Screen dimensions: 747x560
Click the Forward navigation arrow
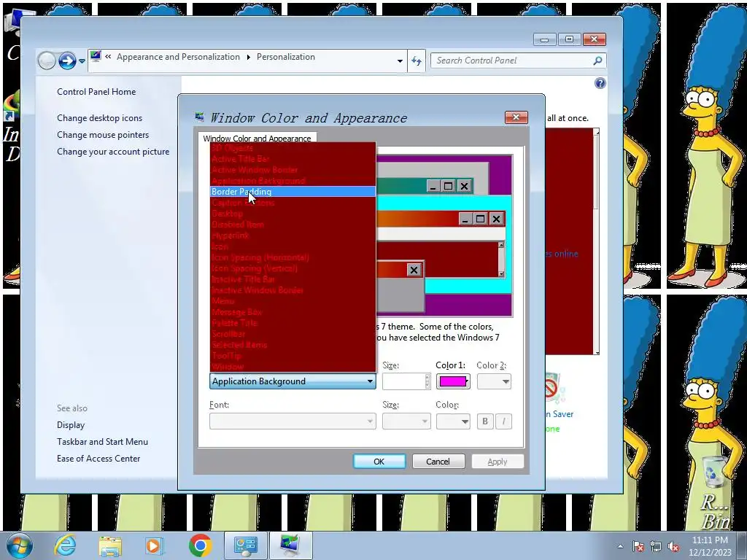[x=67, y=61]
